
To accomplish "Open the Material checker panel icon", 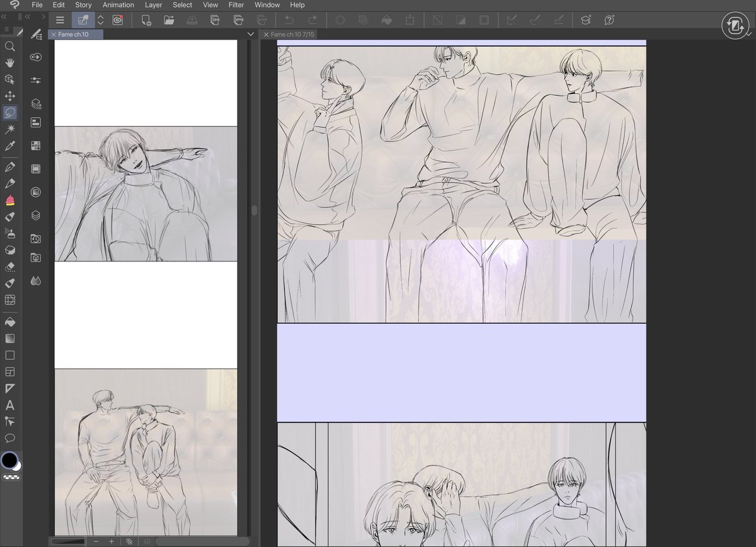I will 35,146.
